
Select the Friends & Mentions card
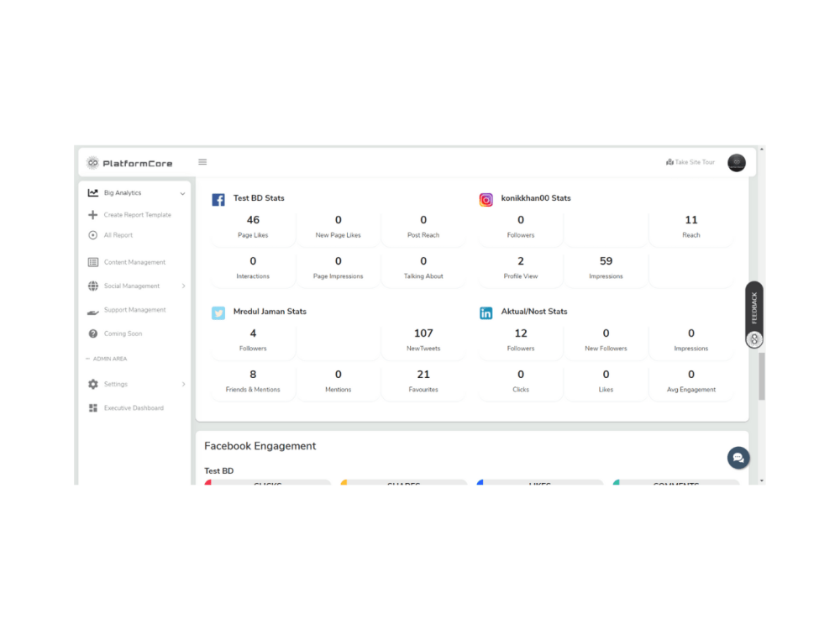[x=253, y=382]
